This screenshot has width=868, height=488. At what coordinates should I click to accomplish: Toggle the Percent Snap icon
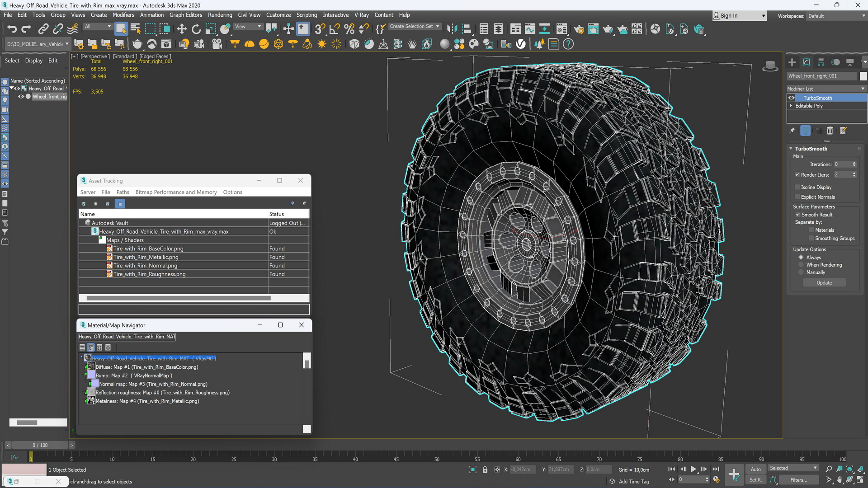click(349, 29)
